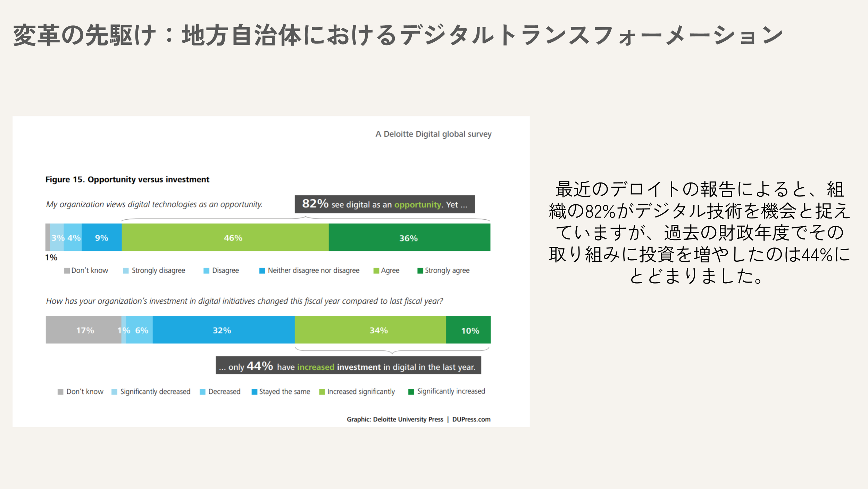The height and width of the screenshot is (489, 868).
Task: Click the Significantly decreased legend swatch
Action: coord(114,392)
